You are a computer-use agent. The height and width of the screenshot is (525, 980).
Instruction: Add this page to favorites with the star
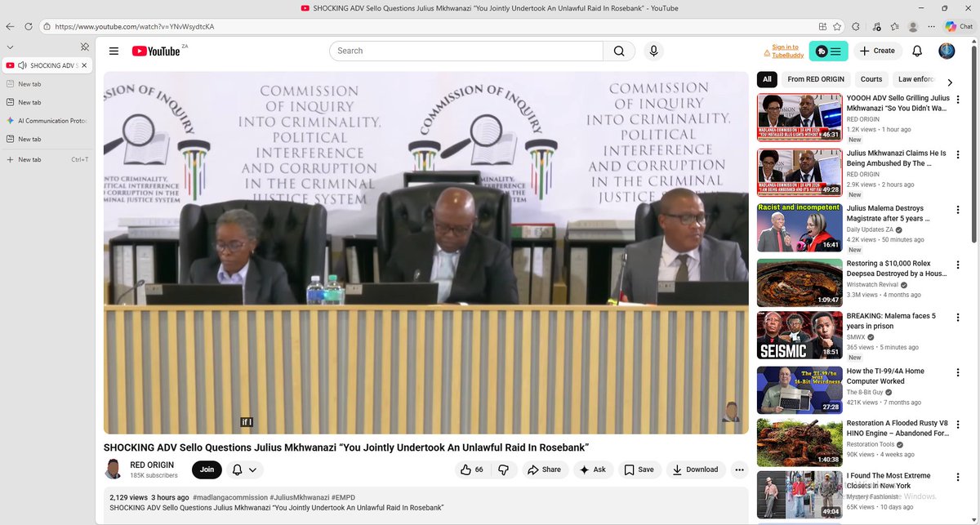pyautogui.click(x=837, y=26)
